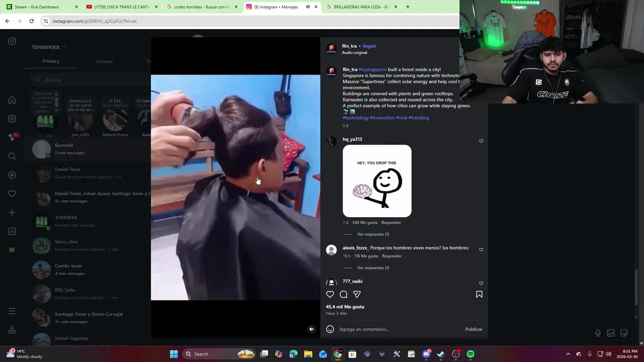Open Messages icon with notification badge
Screen dimensions: 644x362
tap(12, 137)
